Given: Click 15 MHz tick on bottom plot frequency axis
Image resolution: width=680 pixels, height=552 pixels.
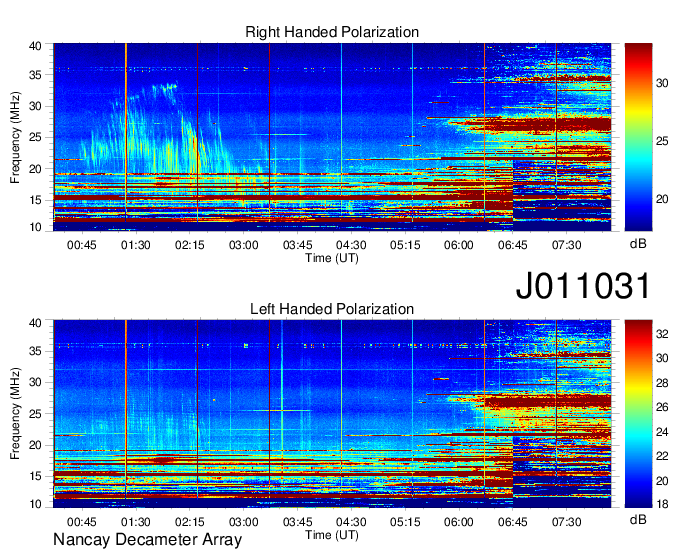Looking at the screenshot, I should [36, 477].
